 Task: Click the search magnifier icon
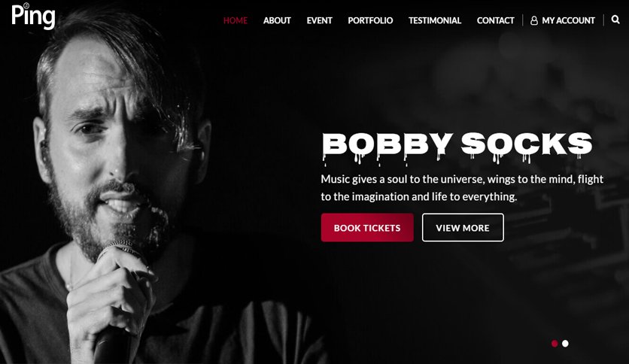coord(615,20)
